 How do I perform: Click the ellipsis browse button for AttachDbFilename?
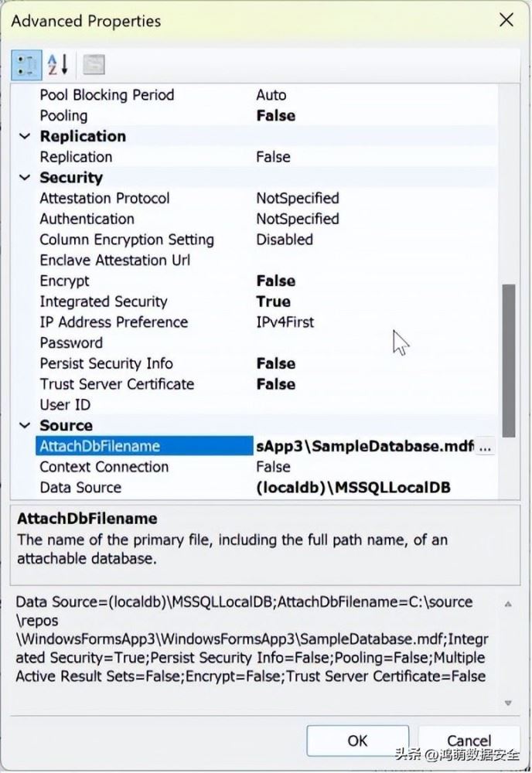485,447
